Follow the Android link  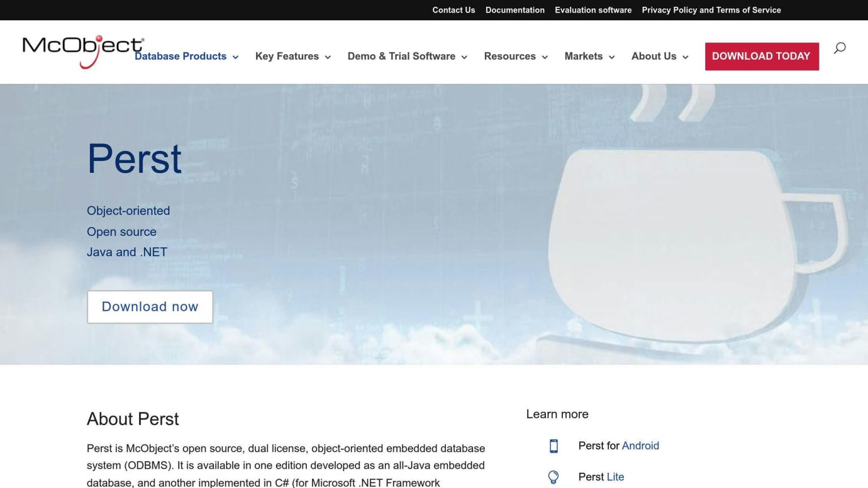[640, 446]
